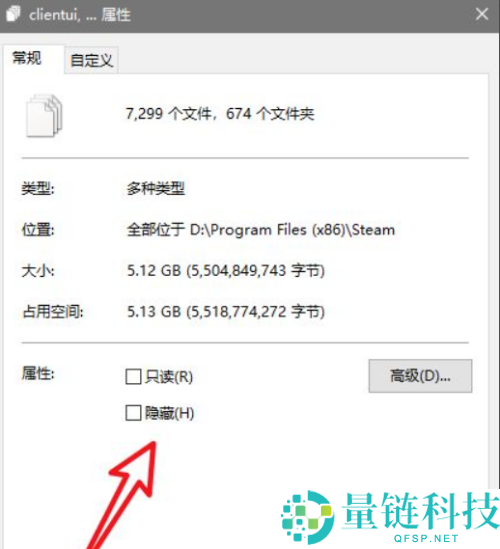Click the location path D:\Program Files (x86)\Steam
The image size is (500, 549).
coord(292,230)
